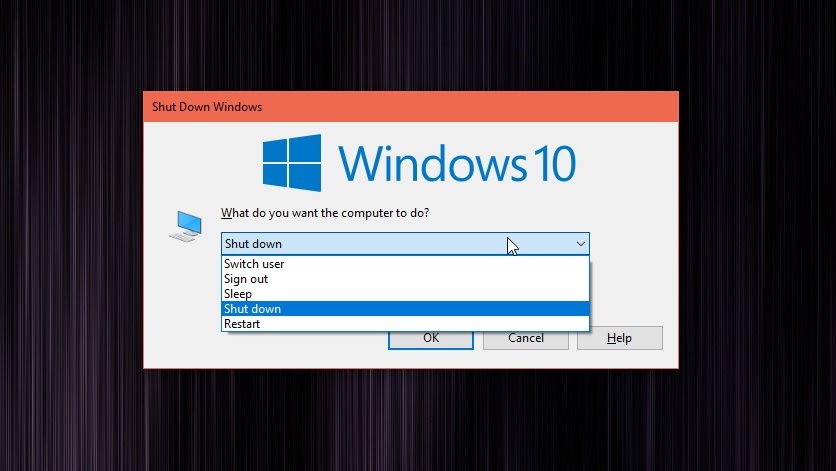Click the OK button
The height and width of the screenshot is (471, 836).
tap(431, 338)
